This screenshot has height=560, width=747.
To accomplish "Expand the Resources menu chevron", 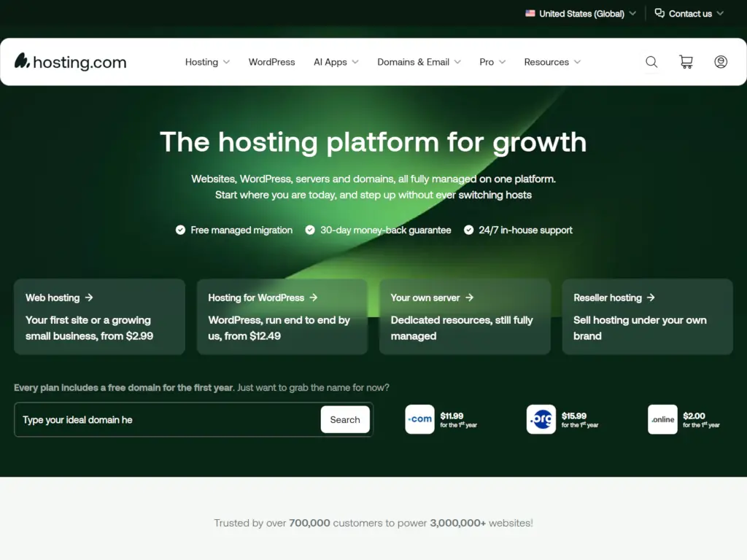I will click(x=578, y=62).
